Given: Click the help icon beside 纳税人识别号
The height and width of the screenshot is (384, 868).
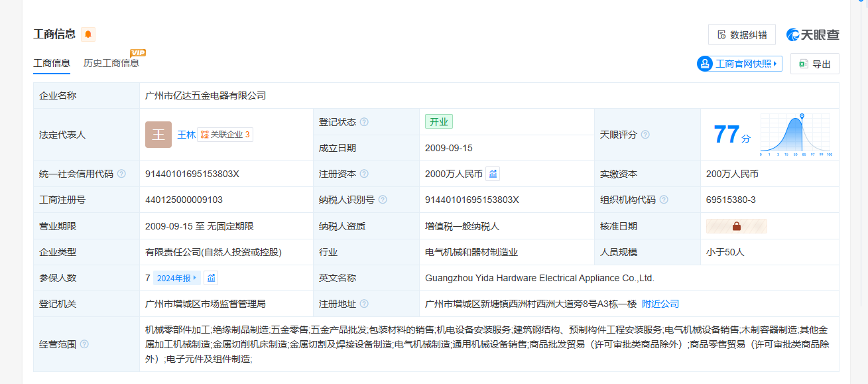Looking at the screenshot, I should tap(383, 200).
